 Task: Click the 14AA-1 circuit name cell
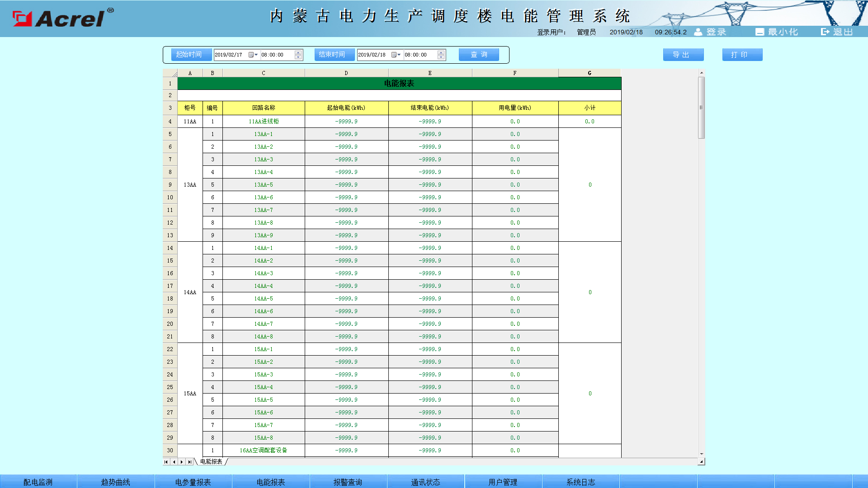(264, 248)
